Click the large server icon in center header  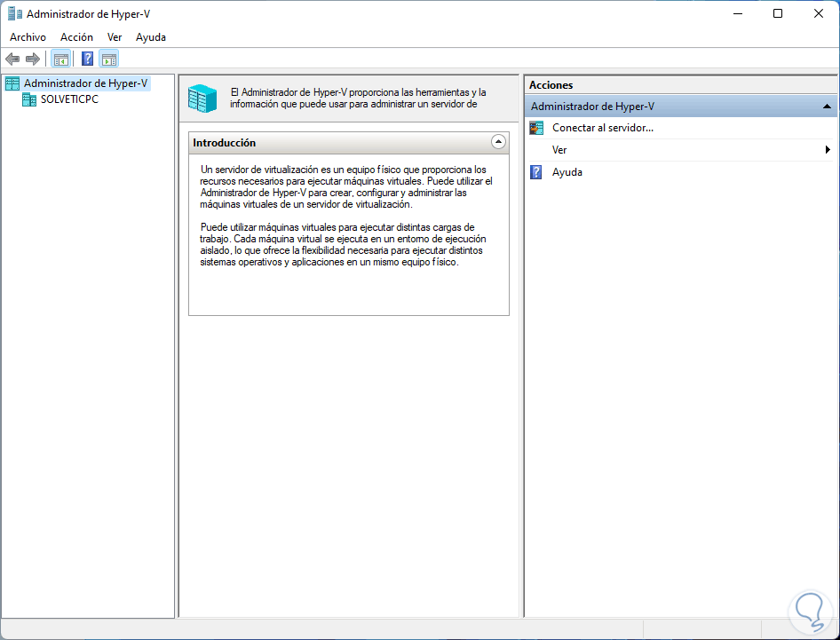pyautogui.click(x=202, y=99)
